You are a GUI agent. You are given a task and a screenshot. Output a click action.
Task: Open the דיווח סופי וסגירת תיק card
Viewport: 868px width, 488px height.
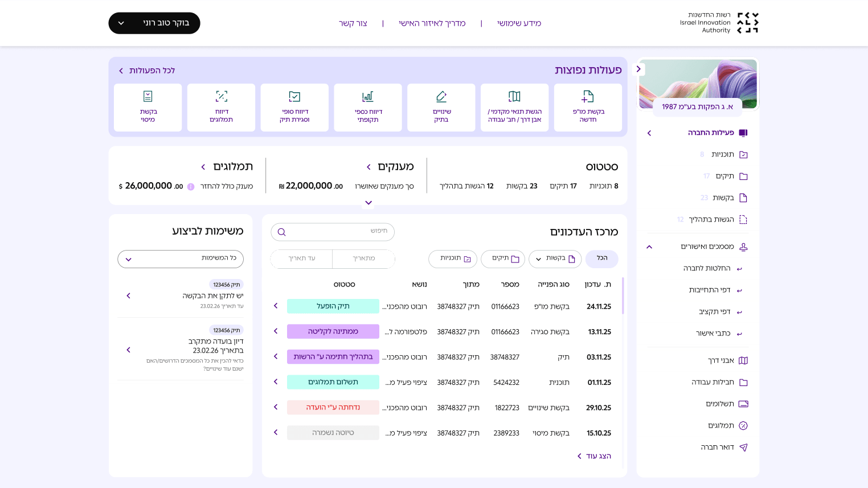click(294, 108)
